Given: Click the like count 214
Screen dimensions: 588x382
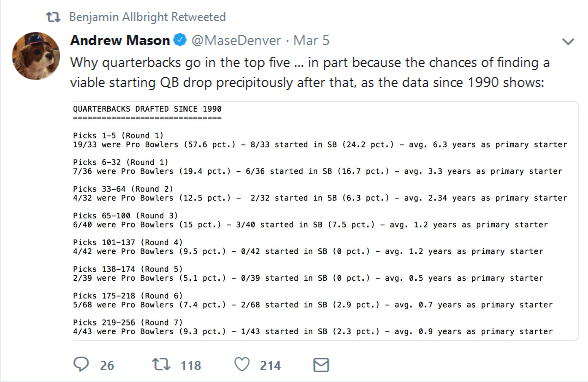Looking at the screenshot, I should pyautogui.click(x=270, y=366).
